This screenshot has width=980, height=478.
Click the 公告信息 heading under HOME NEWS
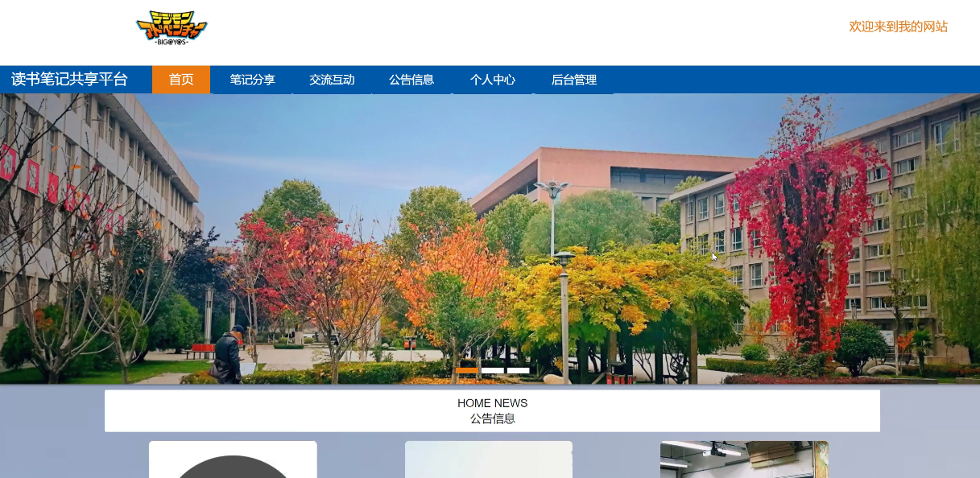click(492, 418)
